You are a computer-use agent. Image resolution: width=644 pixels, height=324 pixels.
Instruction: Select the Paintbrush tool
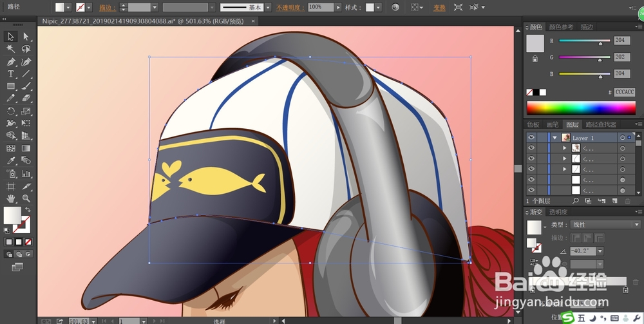(x=26, y=86)
